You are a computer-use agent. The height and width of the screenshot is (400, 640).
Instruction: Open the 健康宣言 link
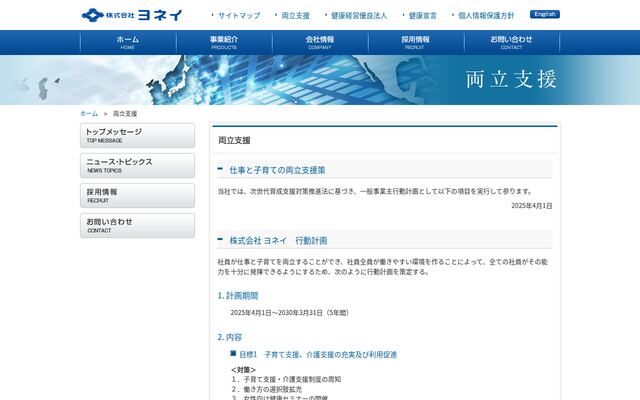click(422, 16)
